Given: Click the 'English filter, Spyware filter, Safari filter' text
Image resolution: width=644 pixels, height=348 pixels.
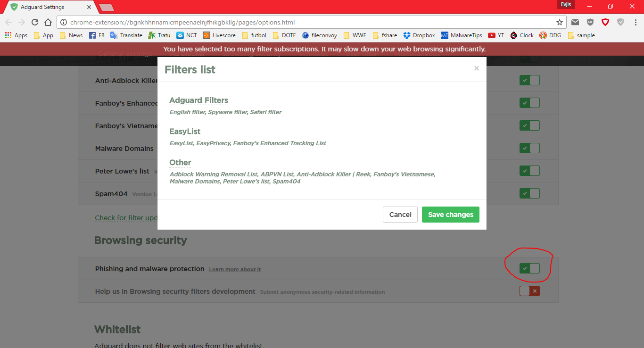Looking at the screenshot, I should 225,112.
